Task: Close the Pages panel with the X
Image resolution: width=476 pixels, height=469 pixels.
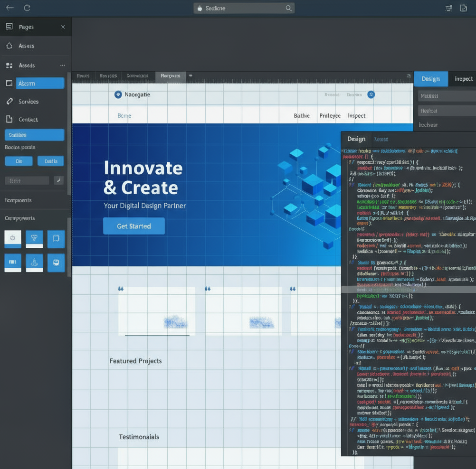Action: (x=63, y=27)
